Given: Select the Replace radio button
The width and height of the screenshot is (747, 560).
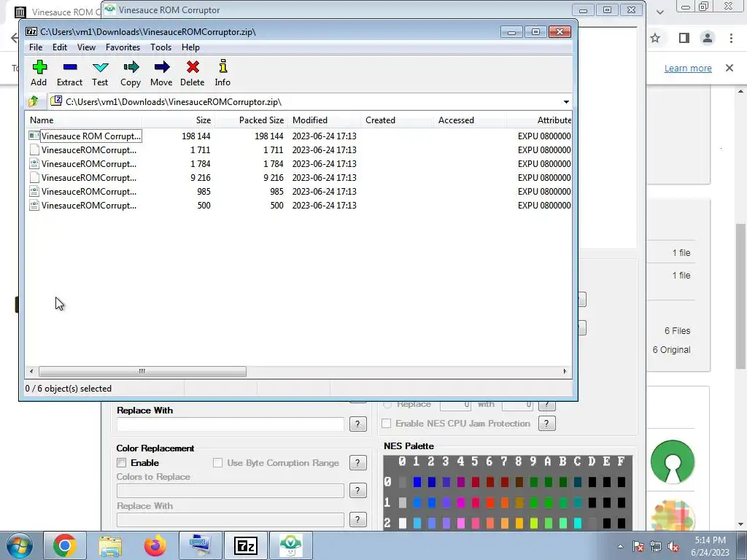Looking at the screenshot, I should [x=387, y=404].
